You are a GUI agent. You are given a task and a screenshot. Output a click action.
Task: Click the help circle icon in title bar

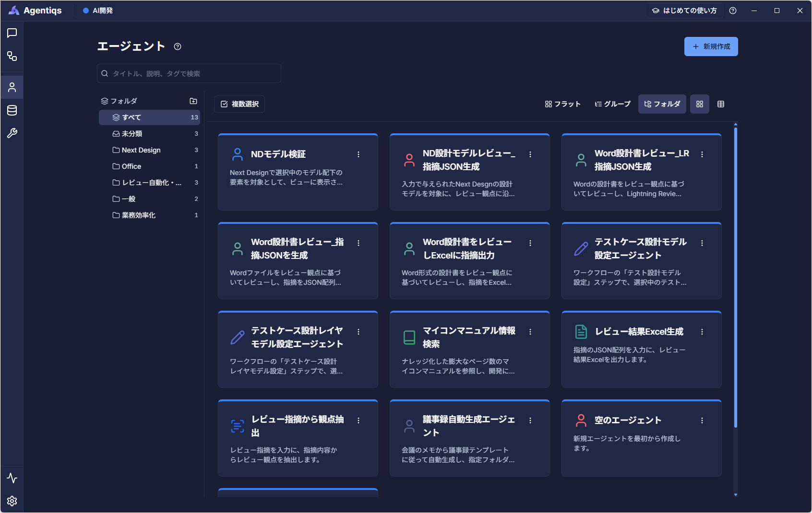tap(733, 11)
